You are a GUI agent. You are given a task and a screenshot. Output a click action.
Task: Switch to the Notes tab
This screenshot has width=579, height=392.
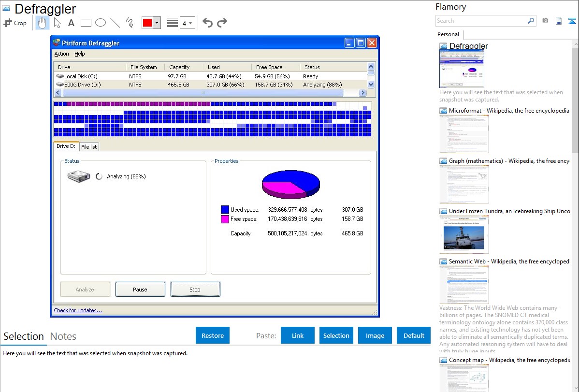coord(63,336)
